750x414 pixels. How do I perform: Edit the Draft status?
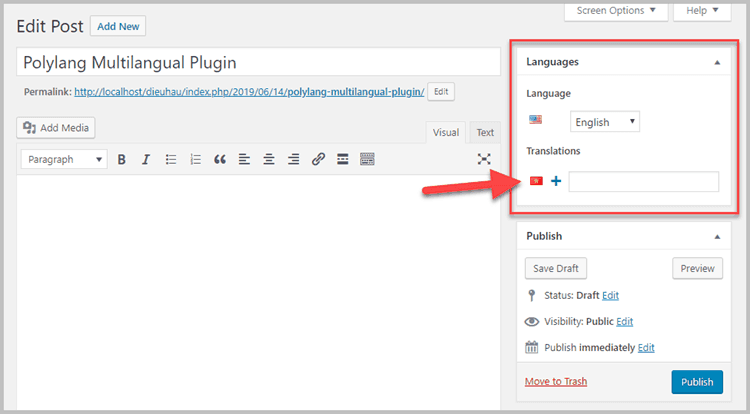click(610, 295)
